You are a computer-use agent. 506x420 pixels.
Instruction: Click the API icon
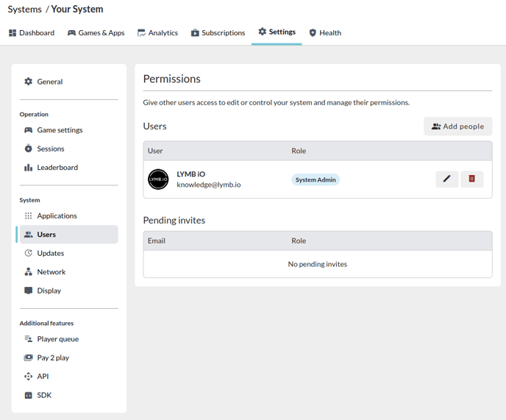pyautogui.click(x=29, y=377)
